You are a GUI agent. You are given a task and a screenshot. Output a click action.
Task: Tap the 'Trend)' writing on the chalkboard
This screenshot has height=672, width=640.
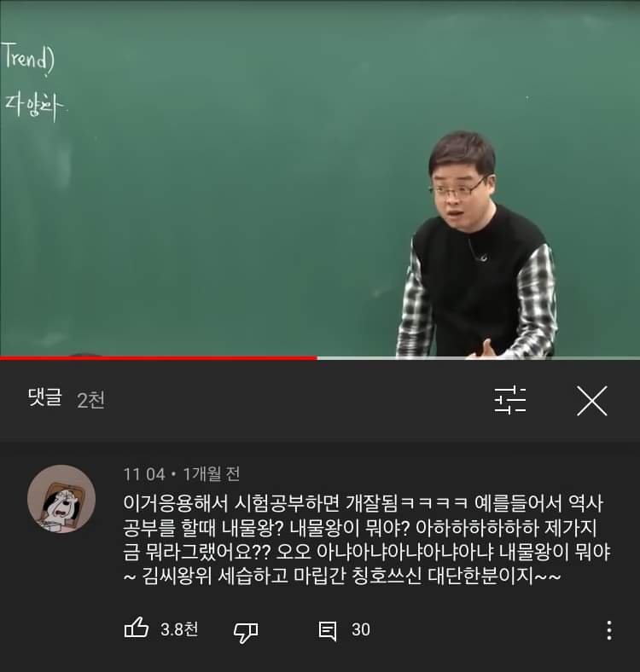[28, 58]
